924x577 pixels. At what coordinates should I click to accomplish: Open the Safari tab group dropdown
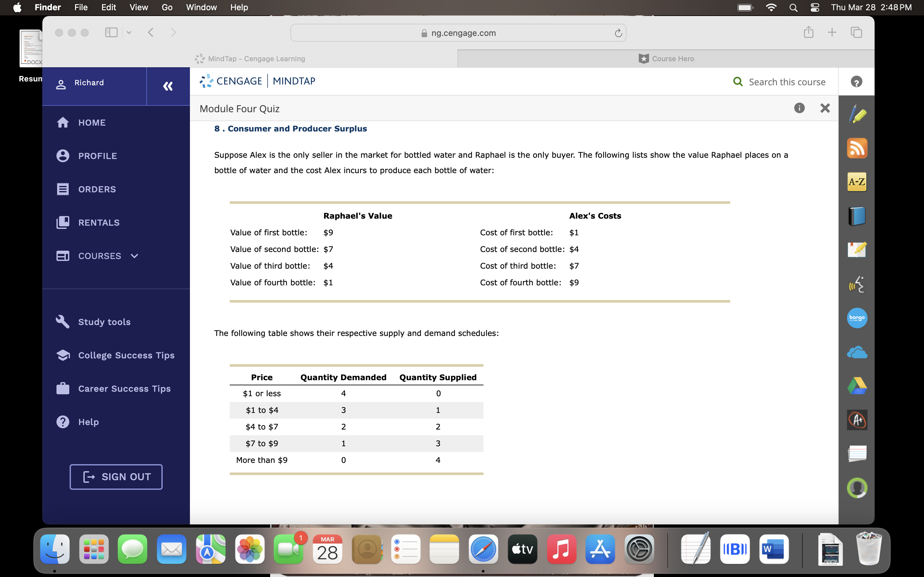[129, 32]
